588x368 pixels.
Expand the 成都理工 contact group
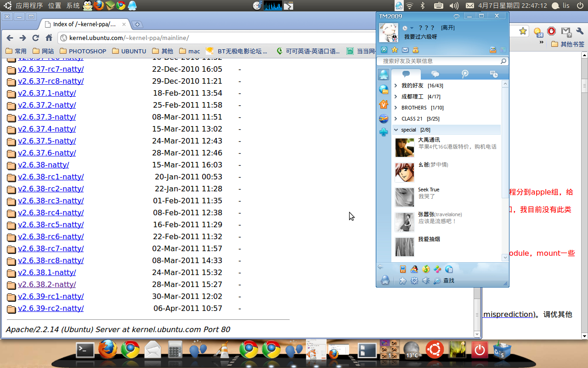[x=447, y=97]
